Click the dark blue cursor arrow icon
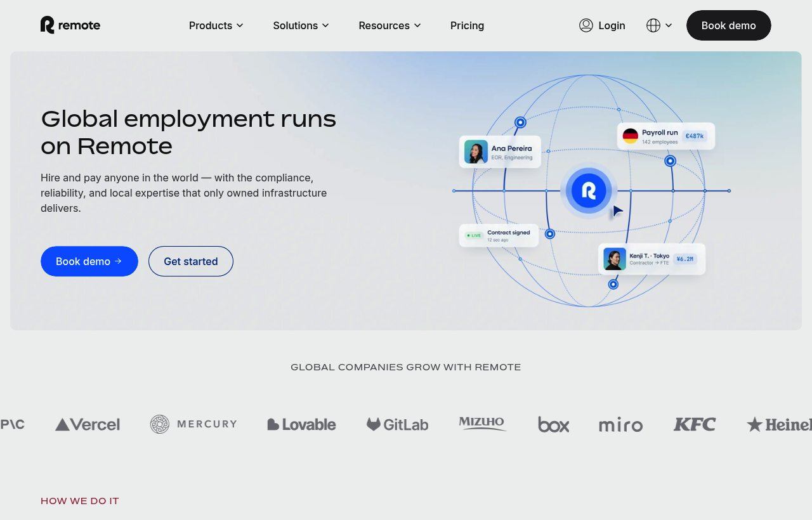 tap(618, 211)
